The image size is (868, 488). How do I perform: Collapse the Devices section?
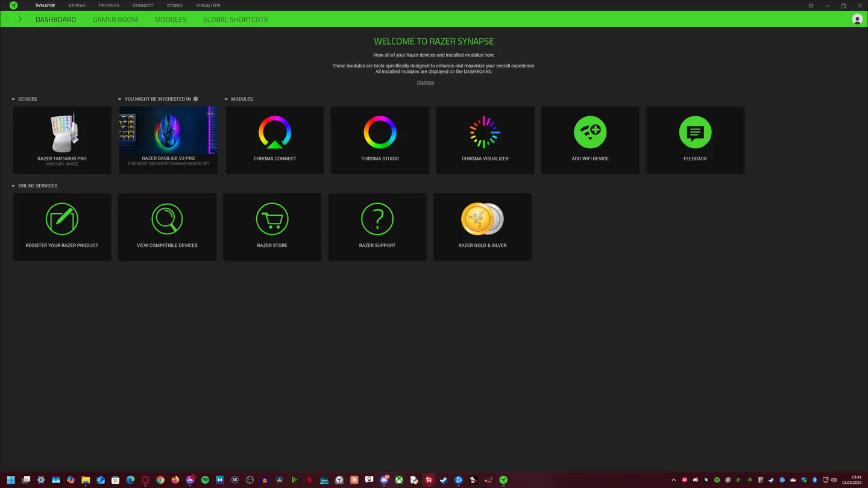(13, 99)
